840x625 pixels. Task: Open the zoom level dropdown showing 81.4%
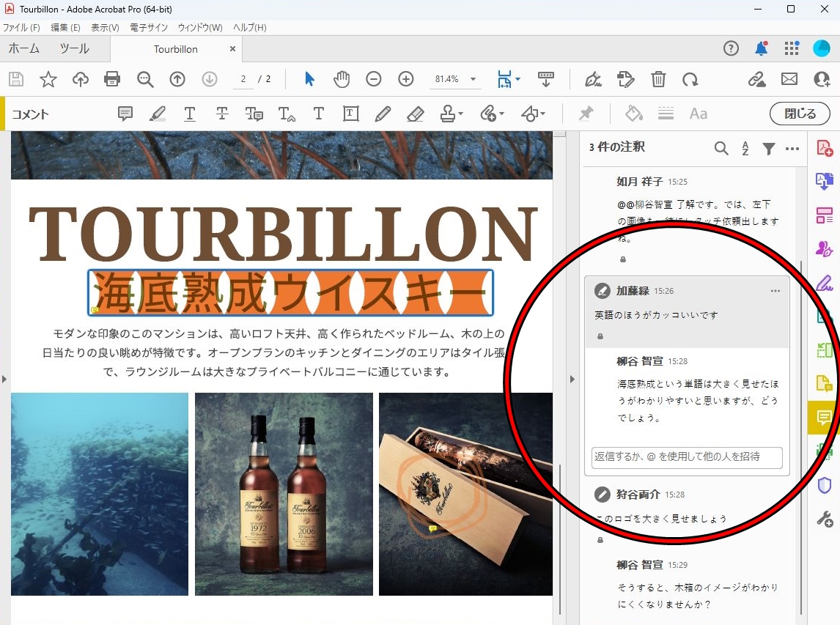(473, 79)
